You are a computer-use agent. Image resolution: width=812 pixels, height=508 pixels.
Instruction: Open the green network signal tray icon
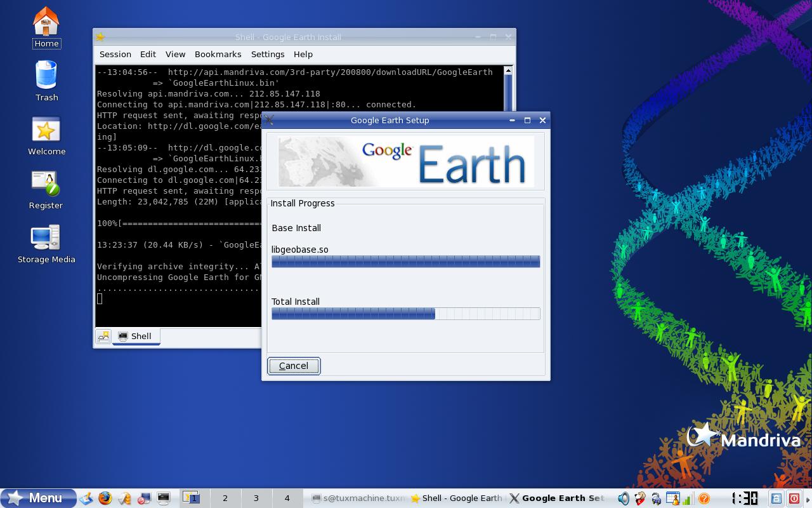[x=687, y=499]
